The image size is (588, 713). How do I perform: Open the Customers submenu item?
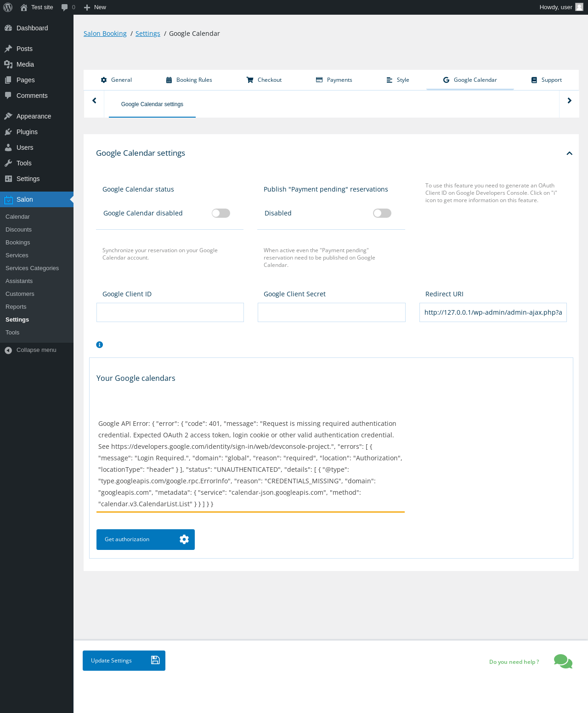[x=20, y=294]
